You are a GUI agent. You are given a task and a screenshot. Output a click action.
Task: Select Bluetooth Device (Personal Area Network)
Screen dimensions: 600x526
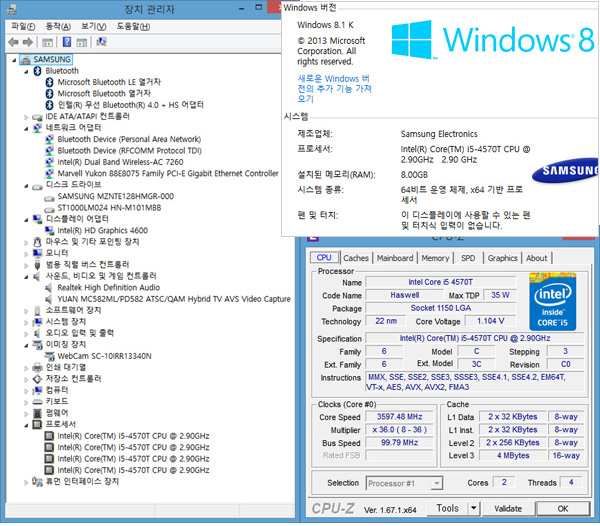pos(129,139)
